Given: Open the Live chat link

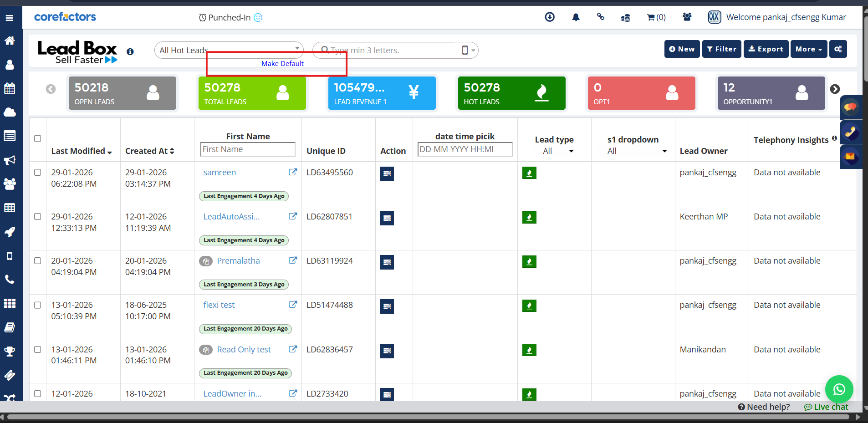Looking at the screenshot, I should [826, 407].
